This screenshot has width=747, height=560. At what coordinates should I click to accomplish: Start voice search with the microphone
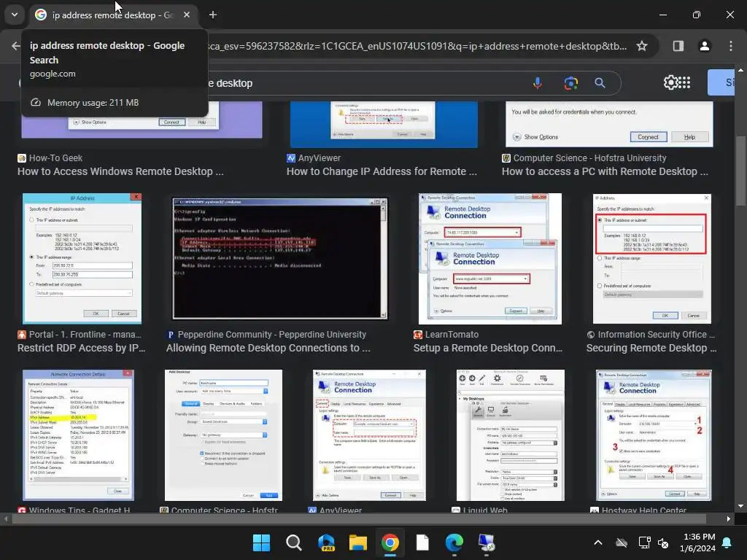coord(538,83)
